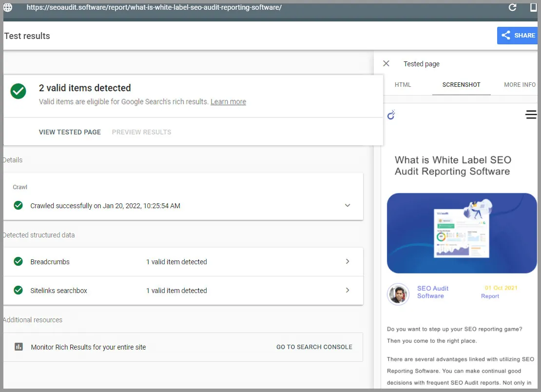
Task: Follow the Learn more link
Action: 228,102
